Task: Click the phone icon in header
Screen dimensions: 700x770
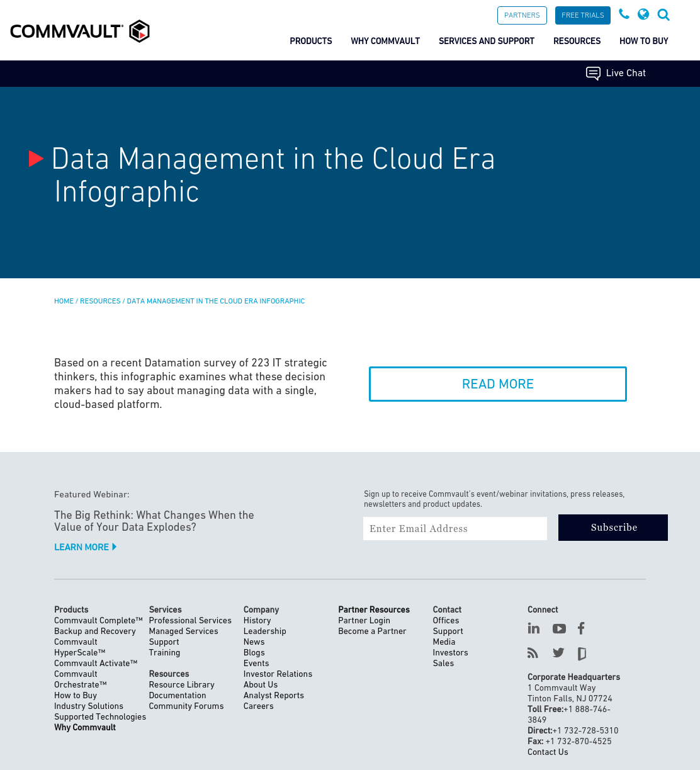Action: coord(624,14)
